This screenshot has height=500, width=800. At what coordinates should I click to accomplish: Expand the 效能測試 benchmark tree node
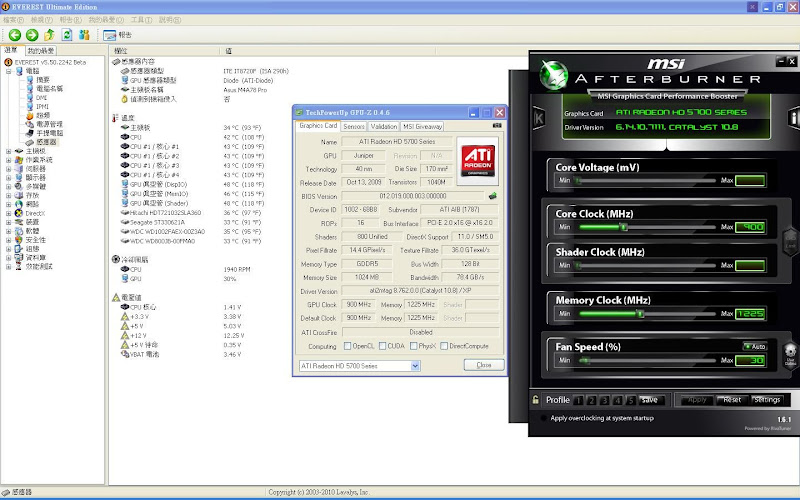(8, 266)
